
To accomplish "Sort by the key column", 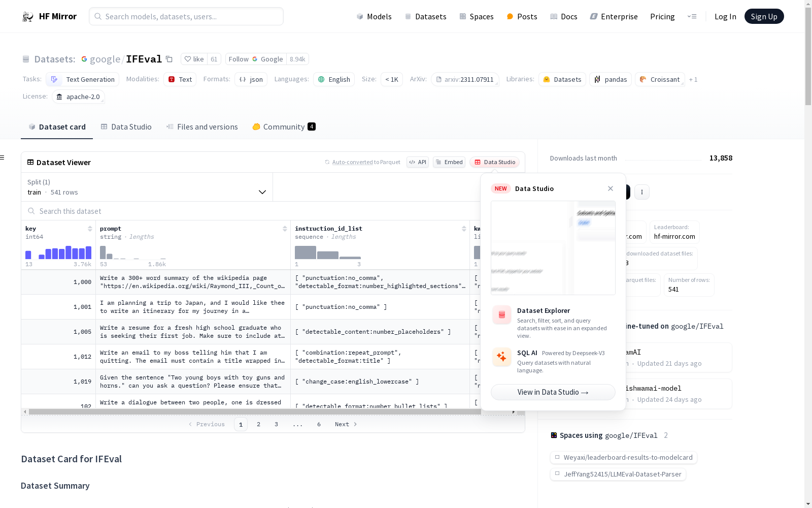I will (x=90, y=229).
